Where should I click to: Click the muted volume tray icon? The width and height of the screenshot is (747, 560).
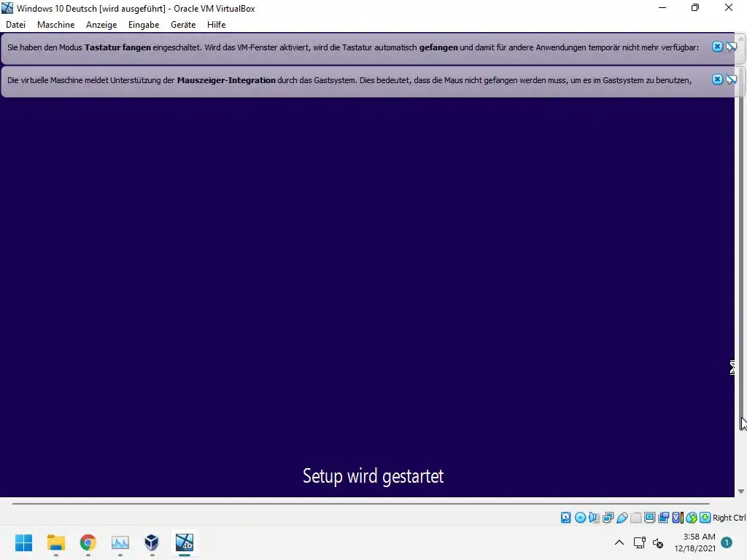pyautogui.click(x=658, y=542)
